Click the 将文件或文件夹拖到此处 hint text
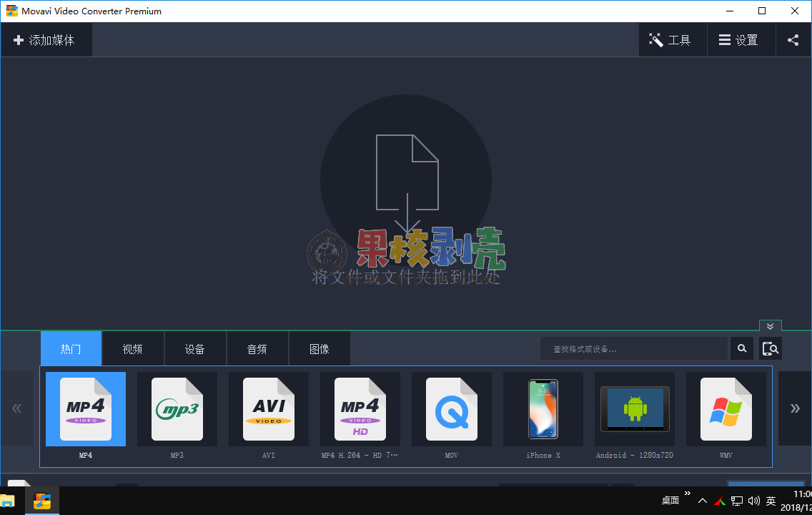 coord(406,278)
